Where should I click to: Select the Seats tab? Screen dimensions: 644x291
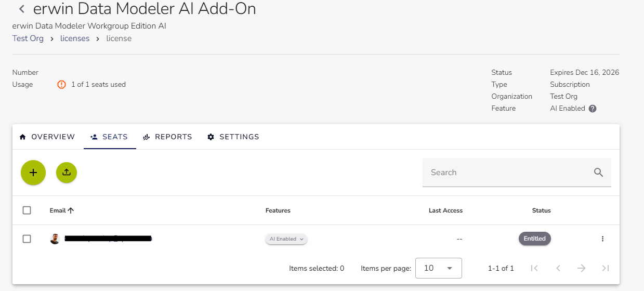110,137
